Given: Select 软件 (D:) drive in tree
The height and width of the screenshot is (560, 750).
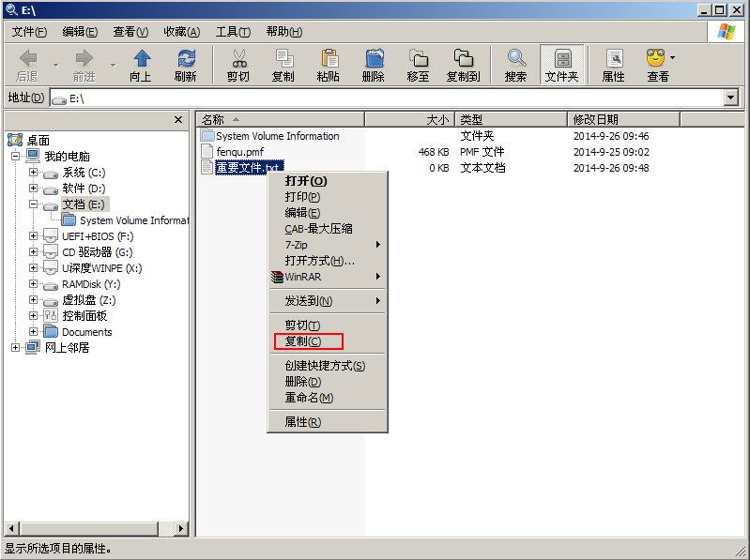Looking at the screenshot, I should [x=84, y=189].
